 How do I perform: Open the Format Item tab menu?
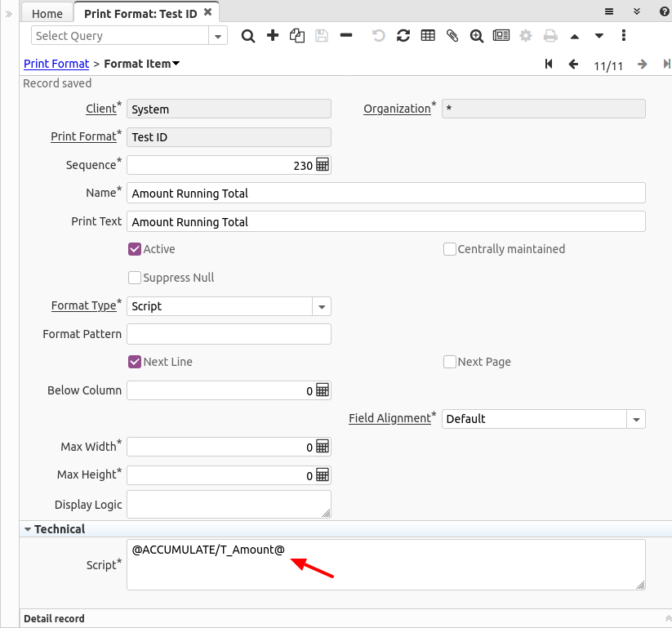pos(176,64)
